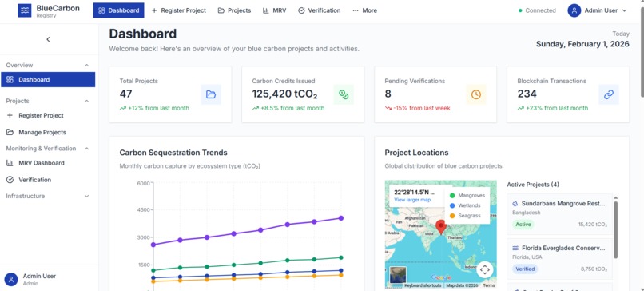This screenshot has width=644, height=291.
Task: Click the Blockchain Transactions link icon
Action: point(609,94)
